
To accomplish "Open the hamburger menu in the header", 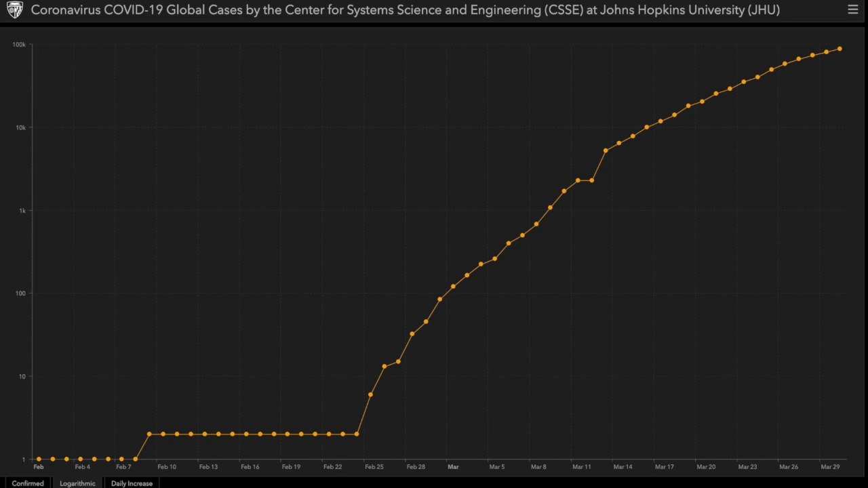I will (x=852, y=9).
